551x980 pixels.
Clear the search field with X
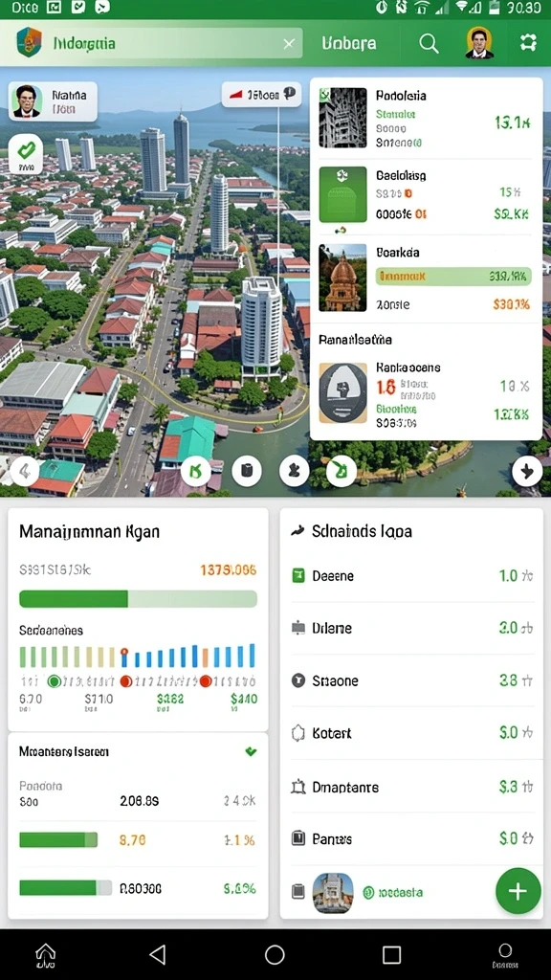tap(288, 44)
